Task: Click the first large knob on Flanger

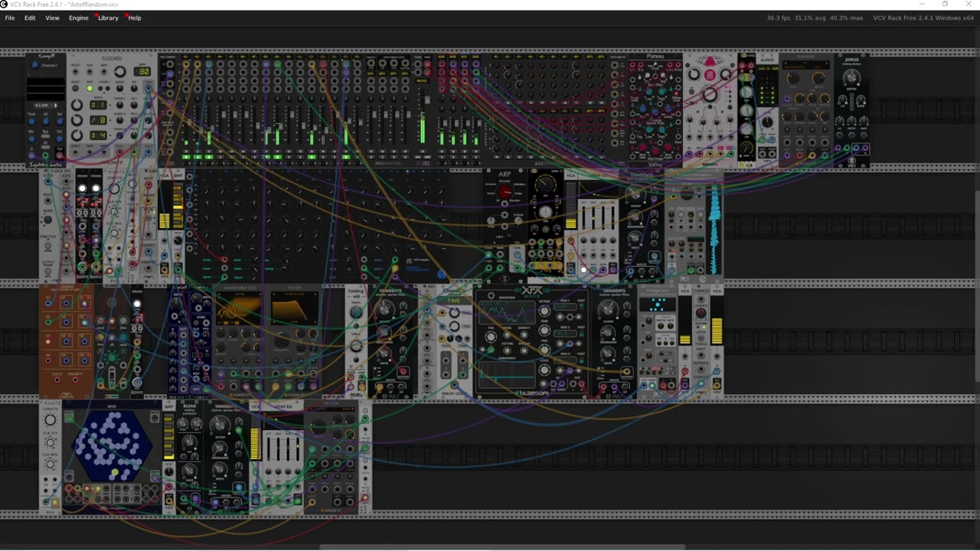Action: (x=793, y=78)
